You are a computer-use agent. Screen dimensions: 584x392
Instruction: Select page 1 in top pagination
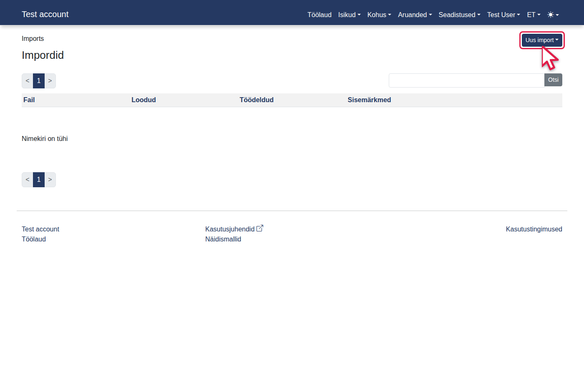39,81
